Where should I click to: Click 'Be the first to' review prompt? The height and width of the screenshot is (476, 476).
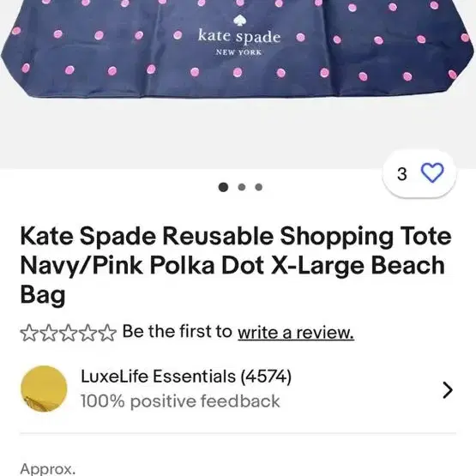tap(178, 331)
